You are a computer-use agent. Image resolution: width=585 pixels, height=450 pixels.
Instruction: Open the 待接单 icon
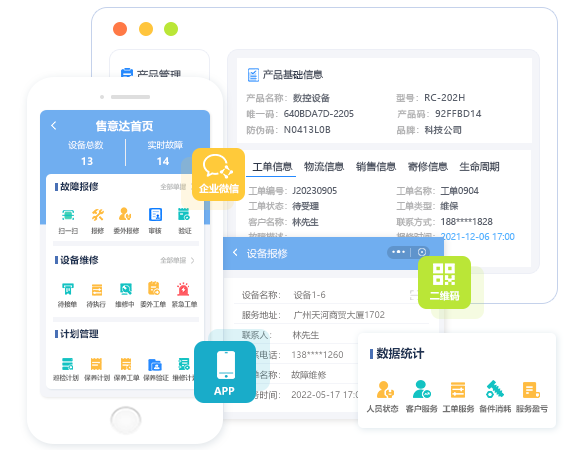tap(68, 289)
